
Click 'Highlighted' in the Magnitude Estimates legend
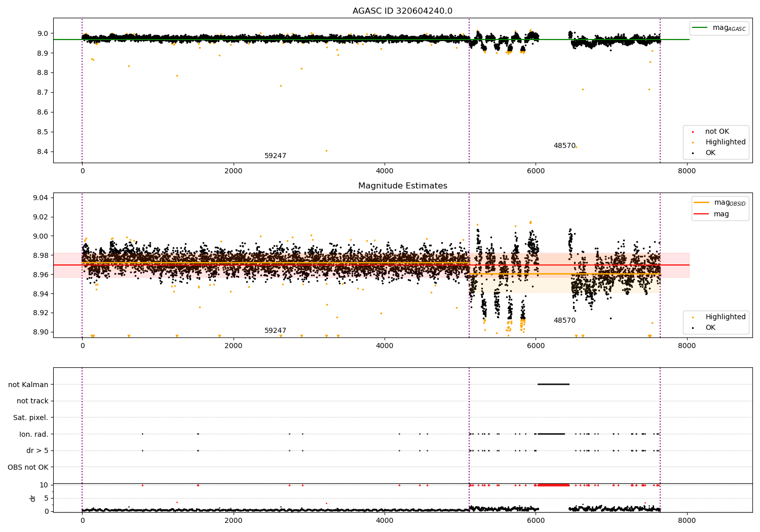tap(725, 317)
